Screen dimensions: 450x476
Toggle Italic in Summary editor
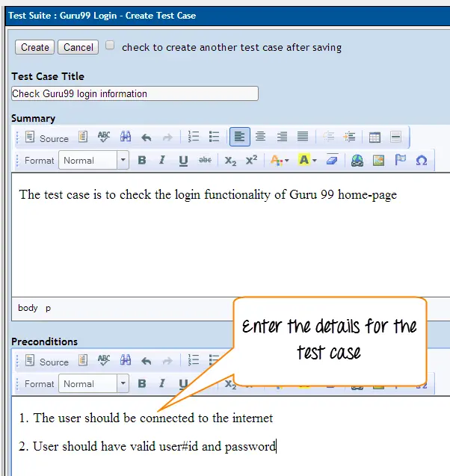tap(162, 160)
